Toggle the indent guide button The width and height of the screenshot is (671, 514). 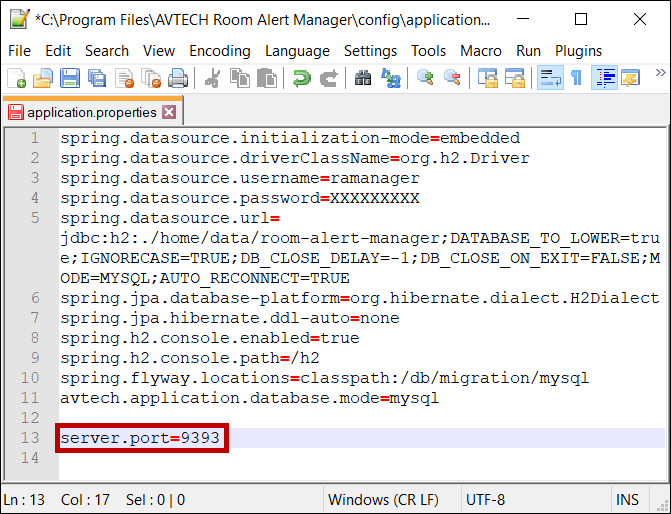click(x=604, y=78)
